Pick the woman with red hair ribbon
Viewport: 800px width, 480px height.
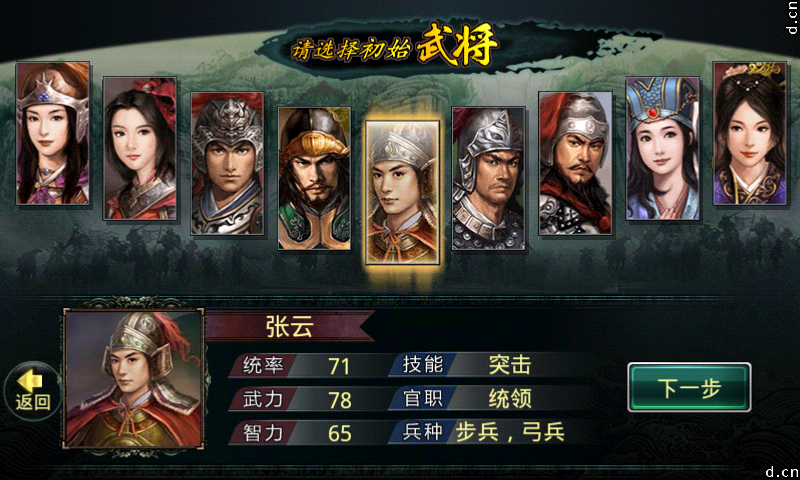tap(140, 148)
